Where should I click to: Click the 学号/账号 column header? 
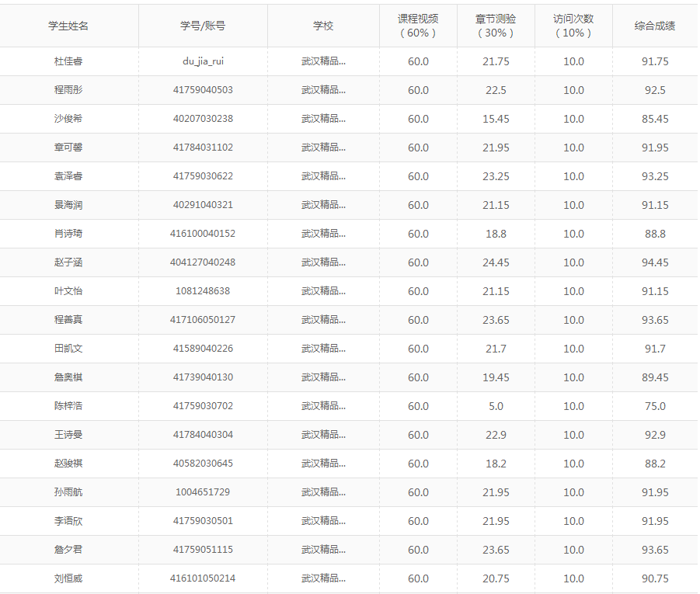tap(203, 26)
